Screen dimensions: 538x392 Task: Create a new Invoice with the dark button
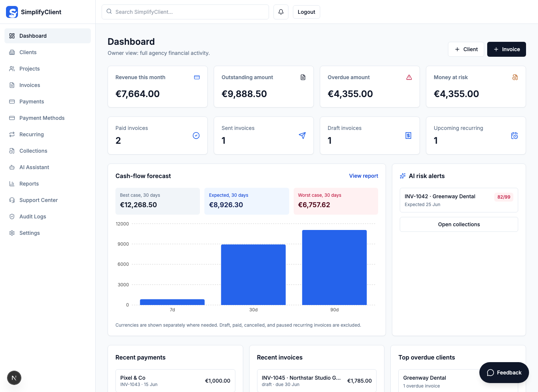507,49
